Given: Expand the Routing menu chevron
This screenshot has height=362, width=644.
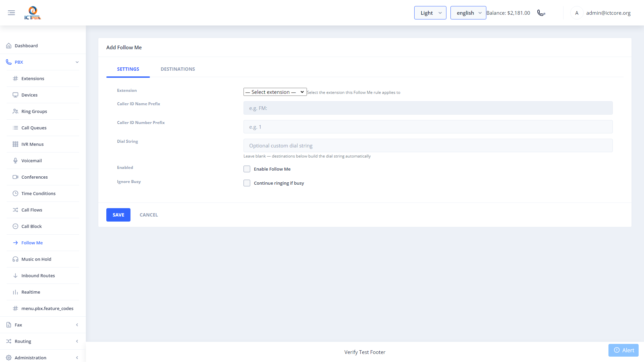Looking at the screenshot, I should point(77,341).
